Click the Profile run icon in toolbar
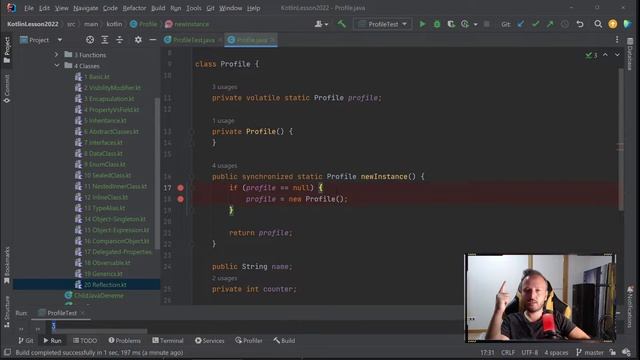This screenshot has height=360, width=640. [465, 24]
